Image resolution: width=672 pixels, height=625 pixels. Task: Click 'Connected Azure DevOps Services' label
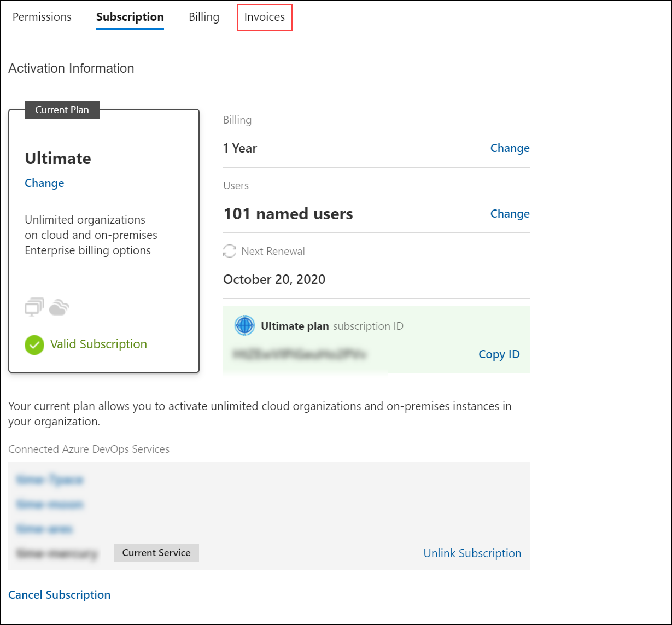[x=89, y=449]
